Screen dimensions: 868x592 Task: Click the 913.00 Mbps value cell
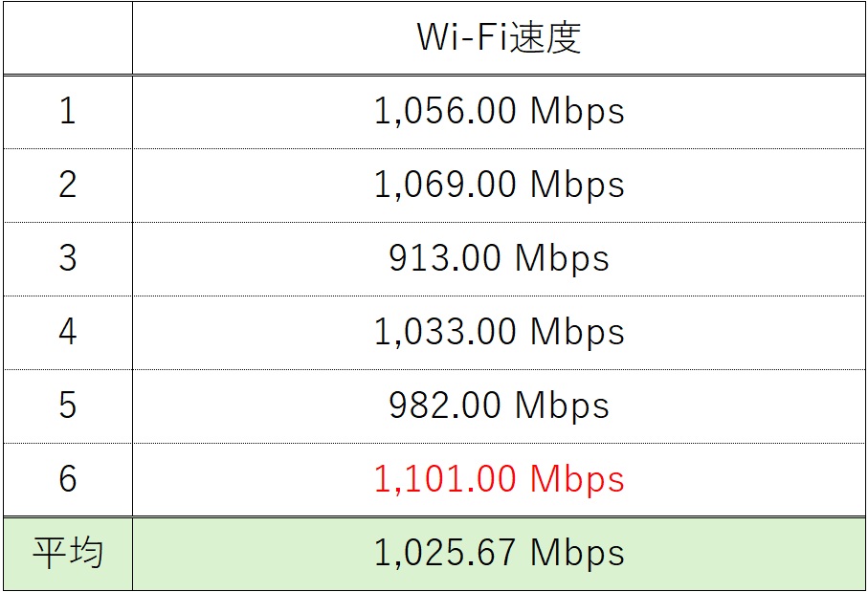click(499, 259)
